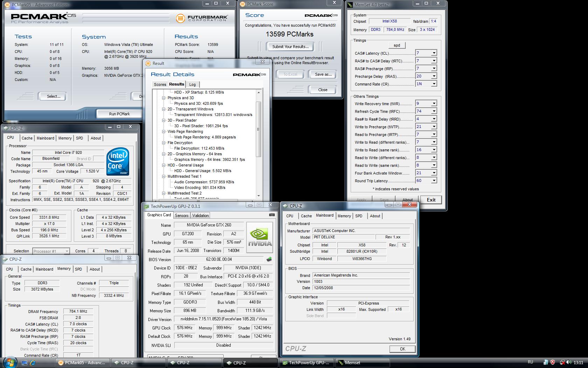The width and height of the screenshot is (588, 368).
Task: Click the About button in MemSet
Action: point(407,200)
